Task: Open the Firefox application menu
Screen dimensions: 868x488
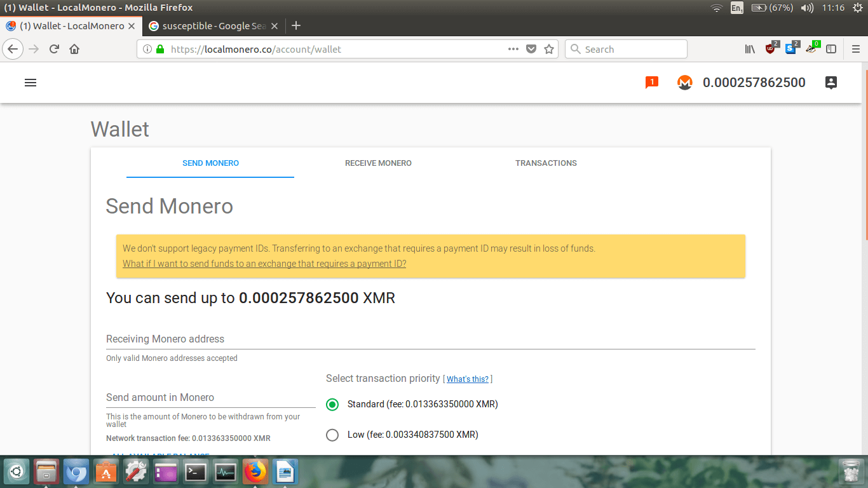Action: [855, 49]
